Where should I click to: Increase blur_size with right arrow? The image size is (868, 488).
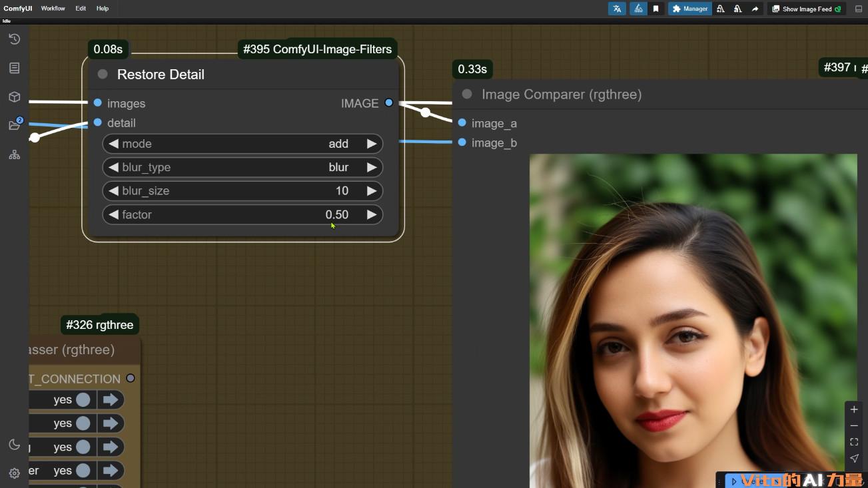pos(372,191)
